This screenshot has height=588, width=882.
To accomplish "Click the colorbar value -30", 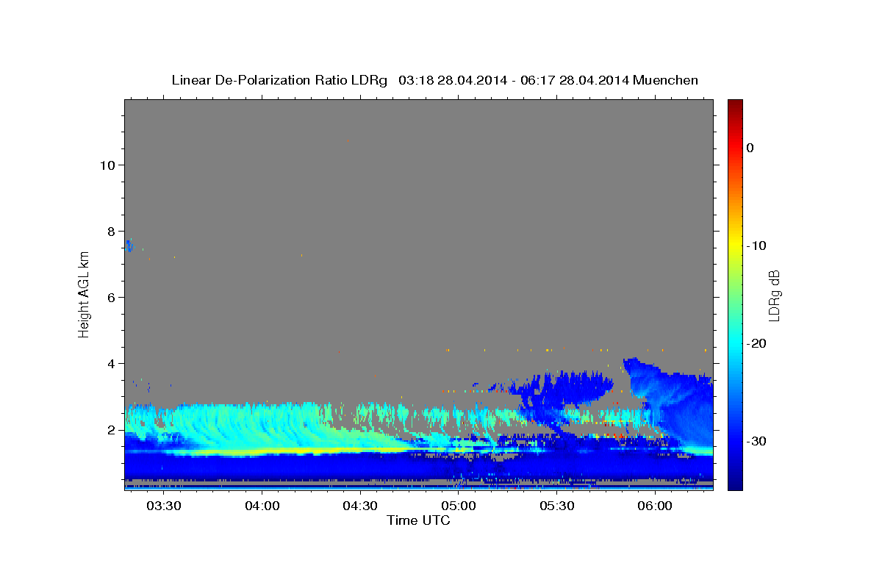I will click(x=757, y=441).
